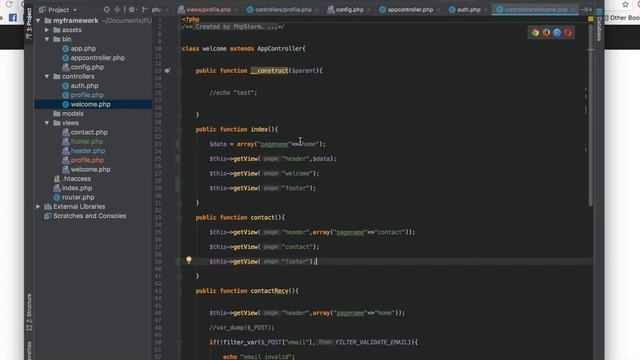
Task: Collapse the controllers folder
Action: pyautogui.click(x=47, y=76)
